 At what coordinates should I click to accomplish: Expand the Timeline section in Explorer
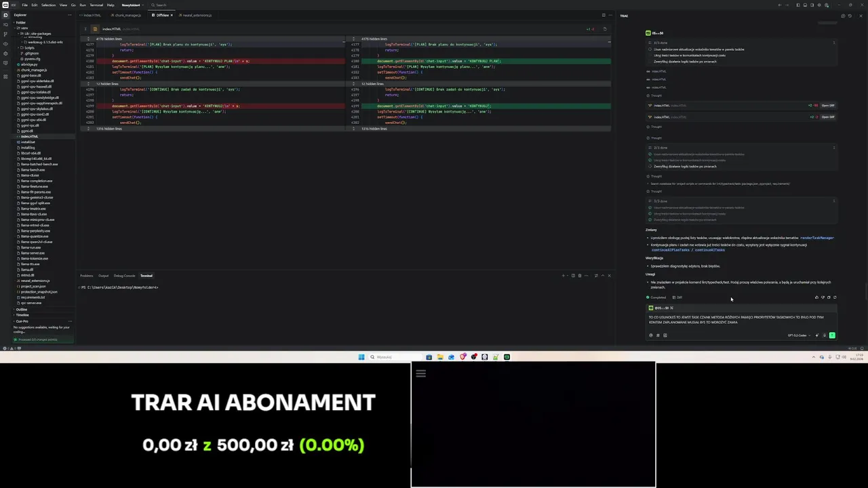(22, 314)
